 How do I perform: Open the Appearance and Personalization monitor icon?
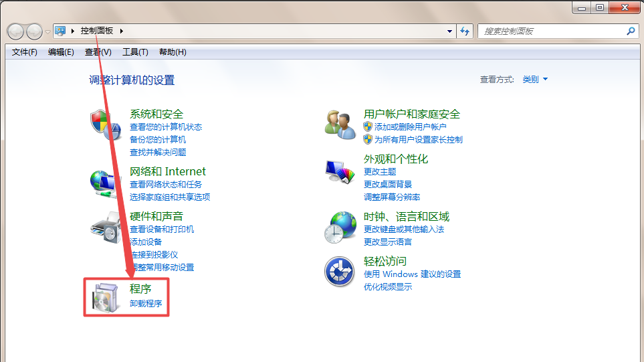[x=340, y=171]
